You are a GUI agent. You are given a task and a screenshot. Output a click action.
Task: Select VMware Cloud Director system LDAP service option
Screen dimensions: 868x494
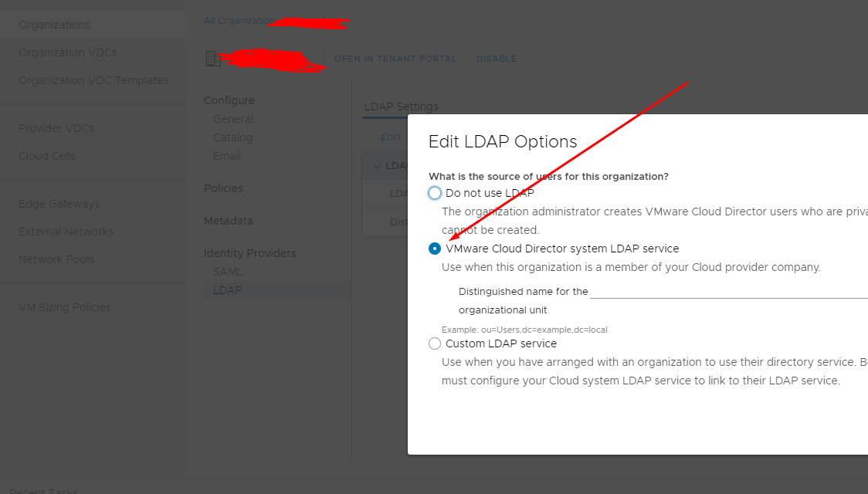click(435, 249)
